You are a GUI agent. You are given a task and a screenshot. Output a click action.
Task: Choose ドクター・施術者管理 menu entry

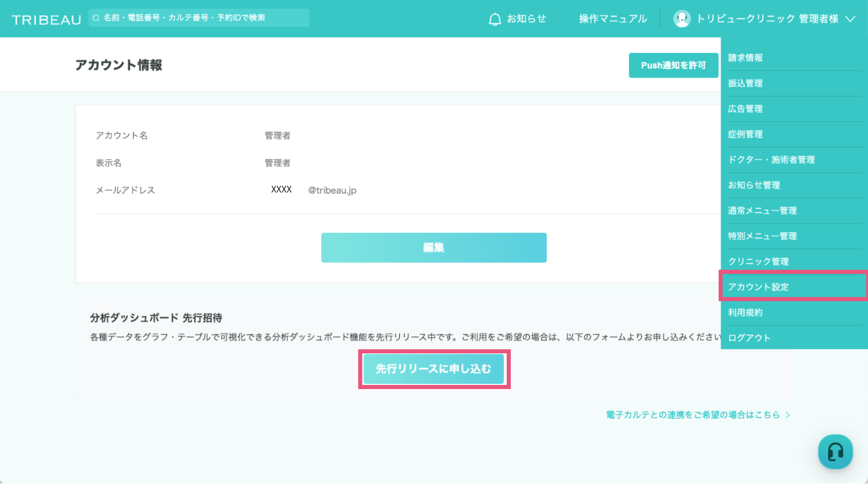point(771,160)
